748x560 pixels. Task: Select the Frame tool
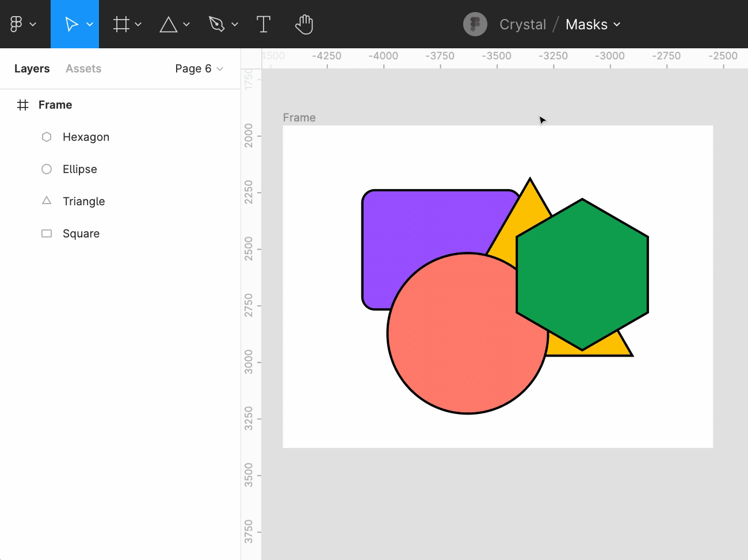(121, 24)
